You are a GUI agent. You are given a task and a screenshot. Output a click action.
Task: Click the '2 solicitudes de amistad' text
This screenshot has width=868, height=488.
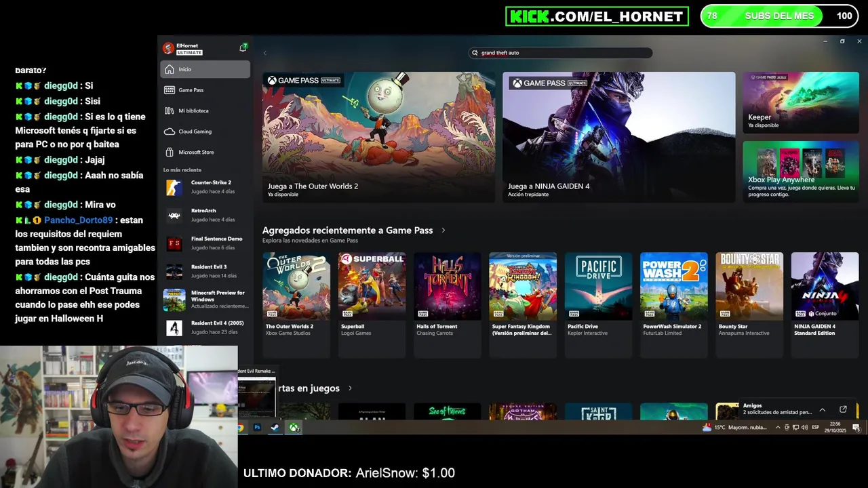tap(777, 412)
